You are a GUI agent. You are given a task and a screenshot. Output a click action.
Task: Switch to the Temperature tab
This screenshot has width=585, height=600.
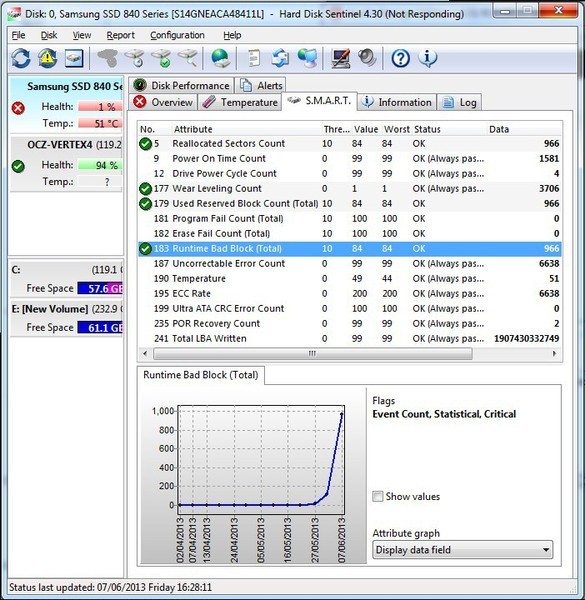coord(240,102)
